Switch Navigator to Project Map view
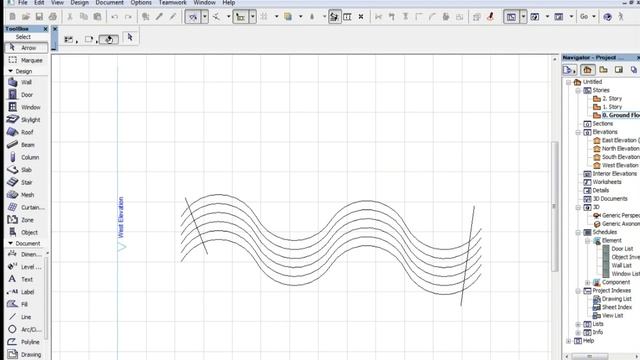Screen dimensions: 640x360 (x=587, y=70)
